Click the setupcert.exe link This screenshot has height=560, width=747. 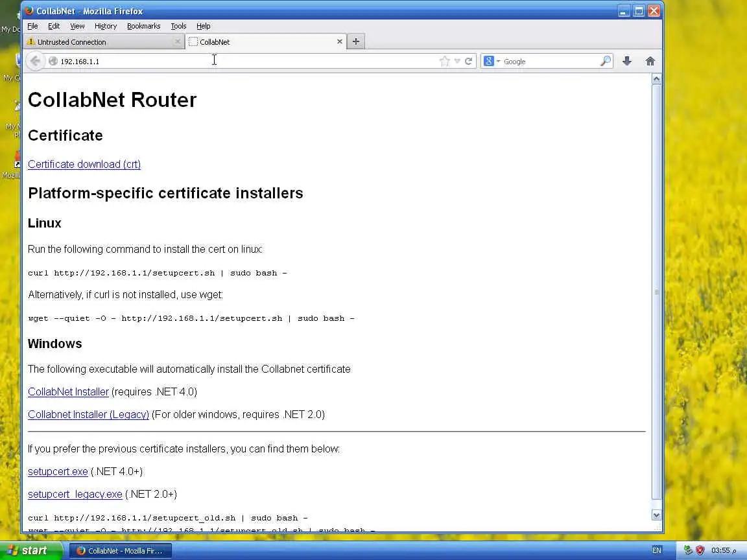tap(58, 471)
